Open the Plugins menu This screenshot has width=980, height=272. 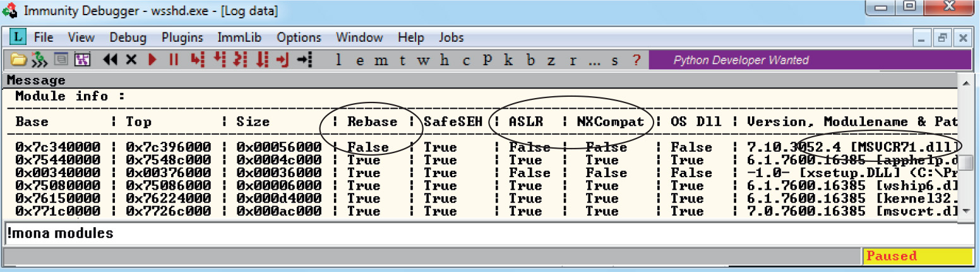(x=182, y=37)
